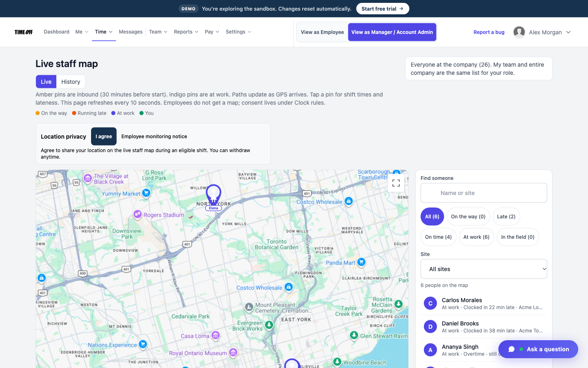Filter list by On time (4)
Viewport: 588px width, 368px height.
pos(438,237)
